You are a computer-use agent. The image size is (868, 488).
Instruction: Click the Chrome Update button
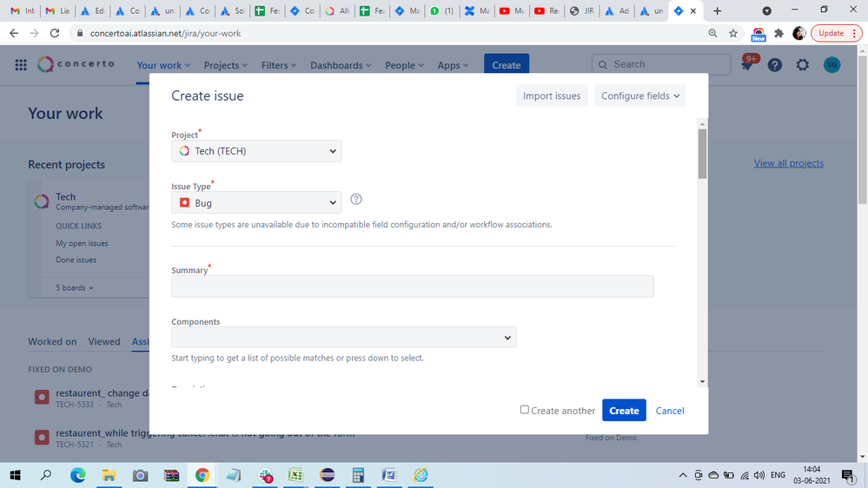point(837,33)
